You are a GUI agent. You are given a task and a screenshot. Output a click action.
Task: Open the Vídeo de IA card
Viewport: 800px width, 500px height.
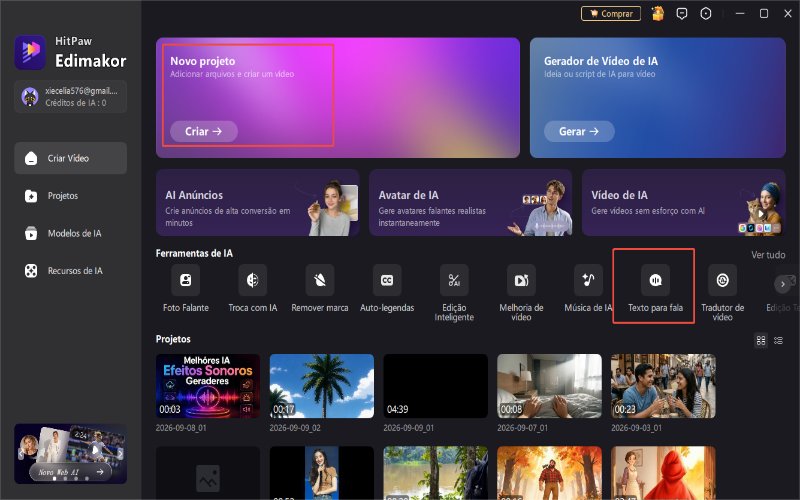(x=684, y=203)
